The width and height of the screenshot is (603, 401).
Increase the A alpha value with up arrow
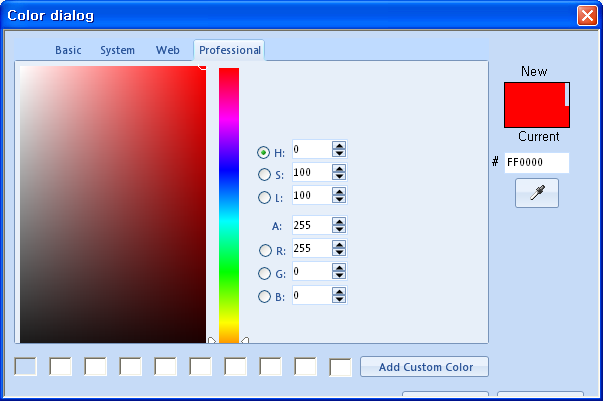tap(339, 221)
